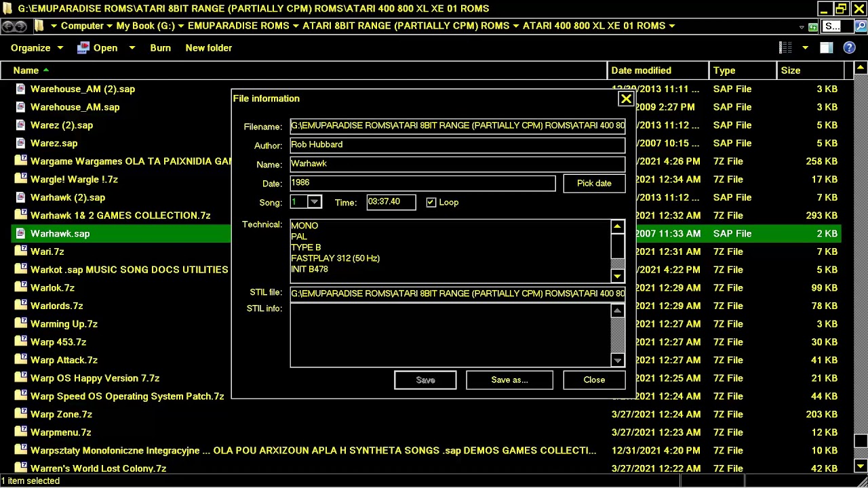Viewport: 868px width, 488px height.
Task: Toggle the preview pane icon
Action: coord(826,47)
